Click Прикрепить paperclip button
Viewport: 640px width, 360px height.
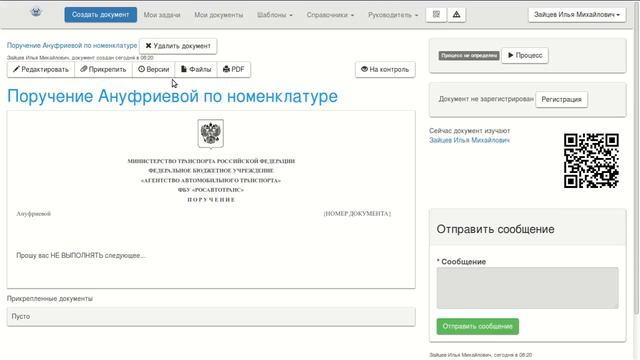(103, 69)
